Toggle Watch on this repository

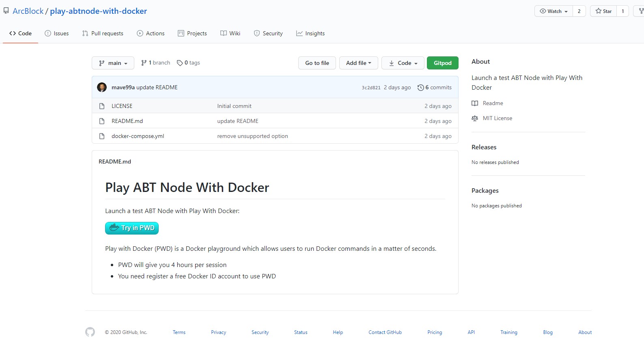coord(554,11)
